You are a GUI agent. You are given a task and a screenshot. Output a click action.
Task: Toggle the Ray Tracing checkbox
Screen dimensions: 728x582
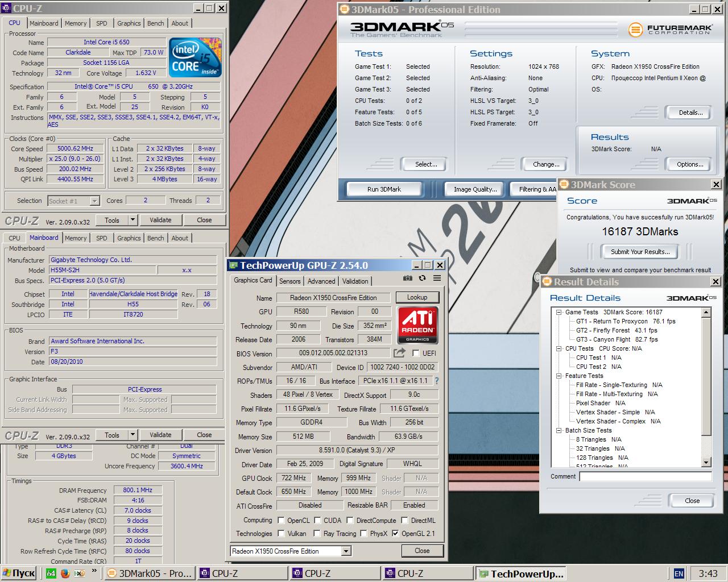click(317, 534)
